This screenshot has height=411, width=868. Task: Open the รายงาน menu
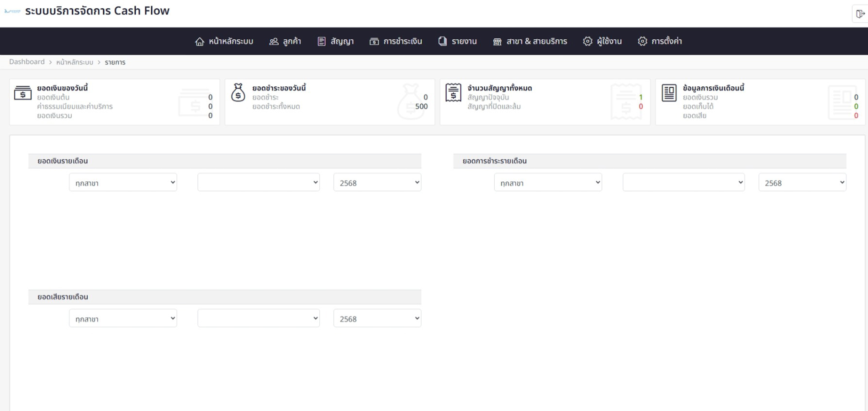(464, 42)
